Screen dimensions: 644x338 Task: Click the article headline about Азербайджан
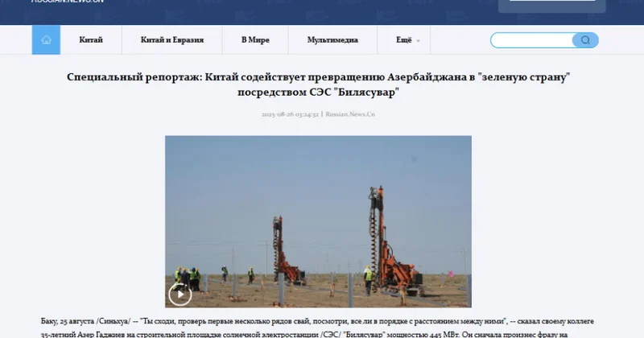pos(318,84)
